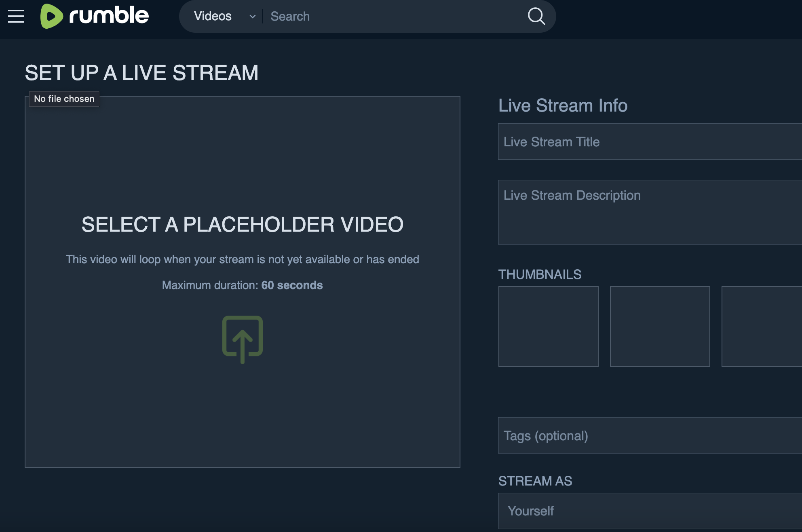This screenshot has width=802, height=532.
Task: Click the green upload arrow icon
Action: point(243,339)
